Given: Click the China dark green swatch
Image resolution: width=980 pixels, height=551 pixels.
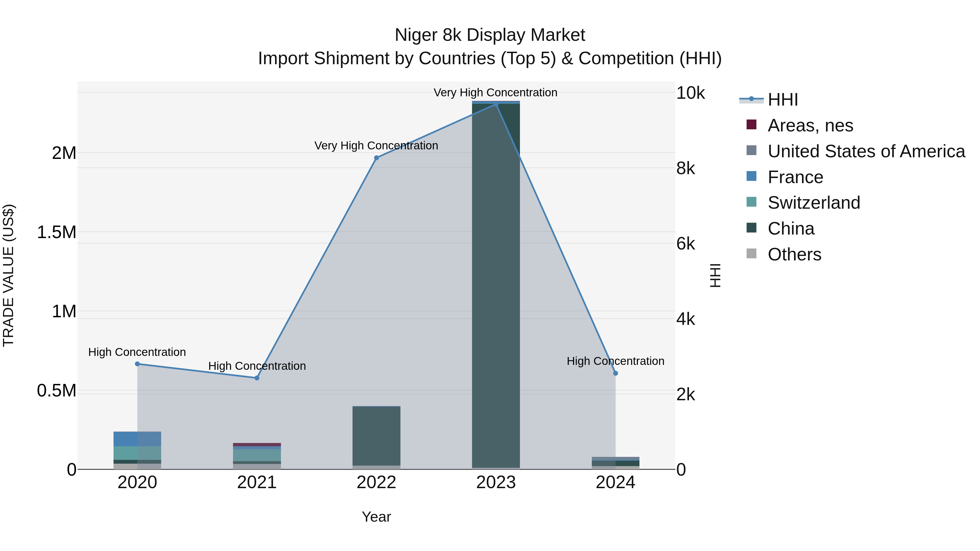Looking at the screenshot, I should pyautogui.click(x=751, y=227).
